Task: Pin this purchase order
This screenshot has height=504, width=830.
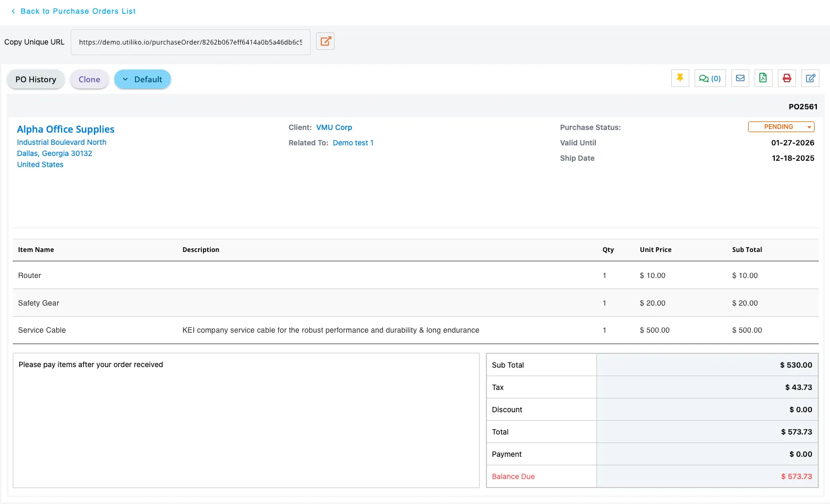Action: pyautogui.click(x=680, y=79)
